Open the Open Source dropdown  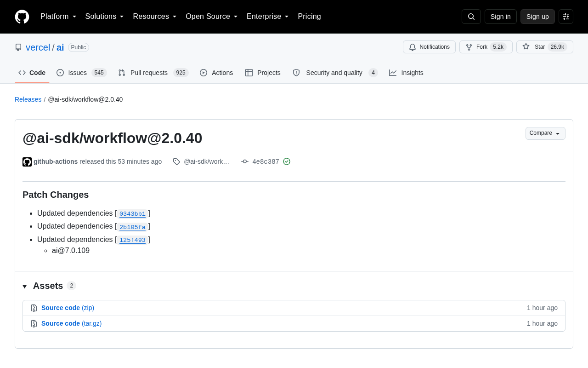(212, 17)
